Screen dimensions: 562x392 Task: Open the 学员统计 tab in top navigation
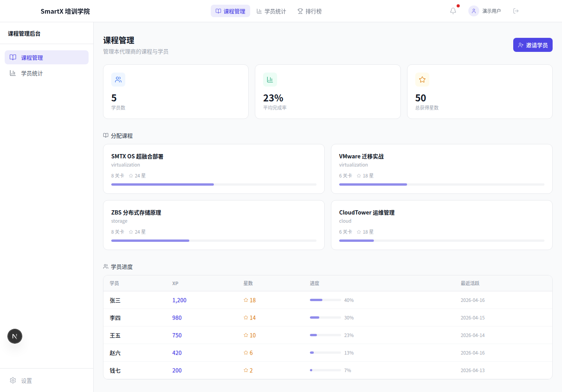(x=271, y=11)
